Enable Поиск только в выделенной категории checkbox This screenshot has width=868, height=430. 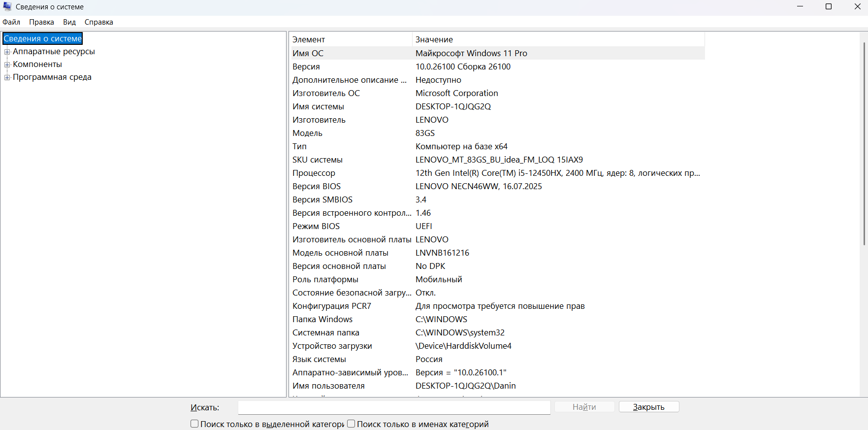(194, 424)
